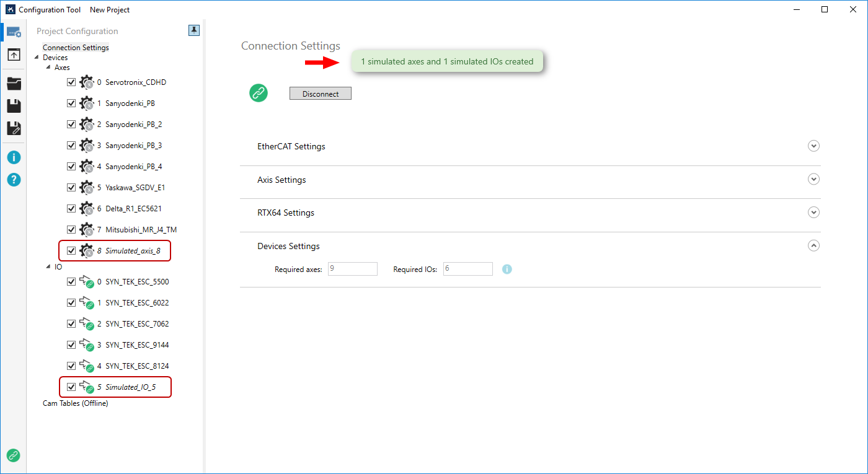Toggle the Sanyodenki_PB_2 checkbox
This screenshot has height=474, width=868.
pyautogui.click(x=71, y=124)
